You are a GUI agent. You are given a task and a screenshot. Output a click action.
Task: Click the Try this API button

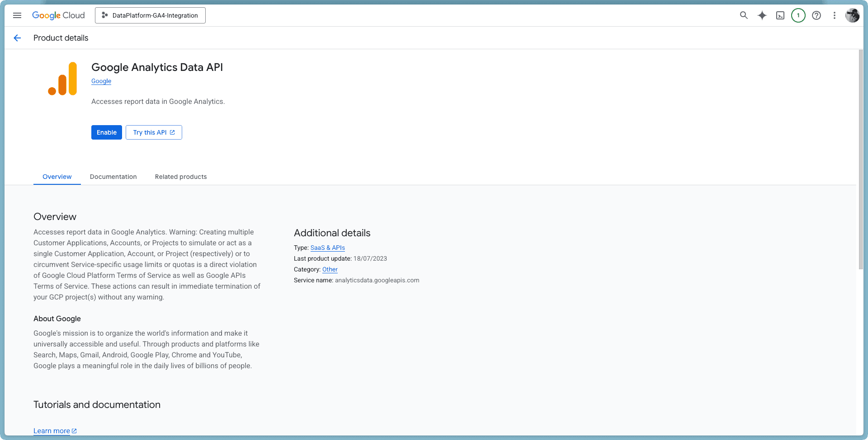pyautogui.click(x=154, y=132)
